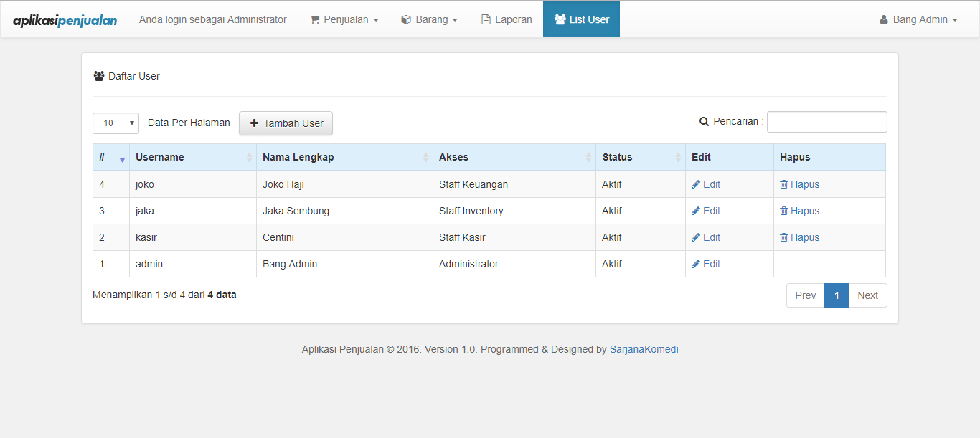The height and width of the screenshot is (438, 980).
Task: Sort table by Akses column
Action: (x=588, y=158)
